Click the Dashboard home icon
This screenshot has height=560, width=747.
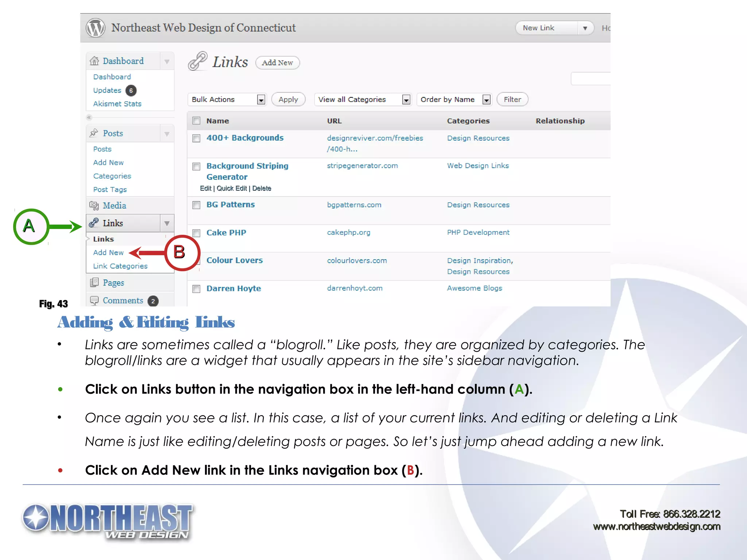94,61
